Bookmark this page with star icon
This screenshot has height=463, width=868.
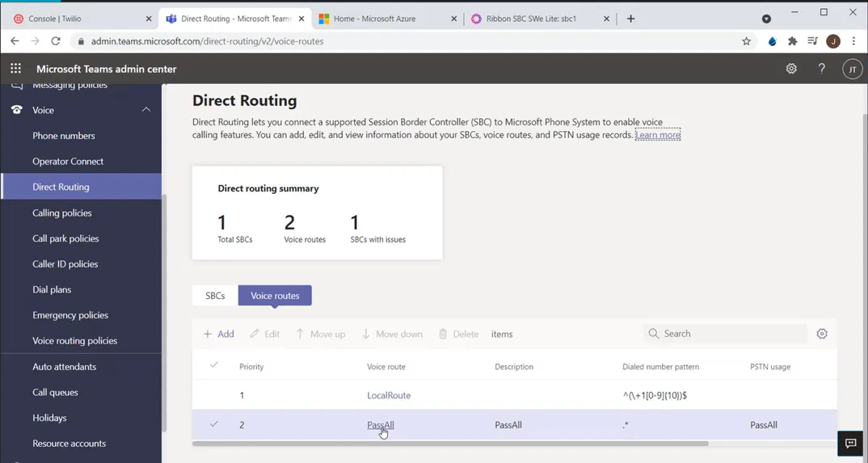pyautogui.click(x=746, y=41)
